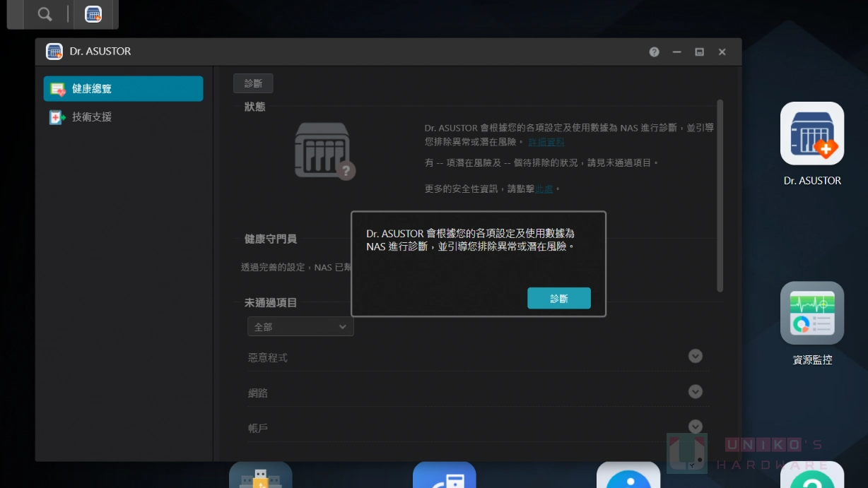868x488 pixels.
Task: Select 健康總覽 in the sidebar
Action: click(x=123, y=89)
